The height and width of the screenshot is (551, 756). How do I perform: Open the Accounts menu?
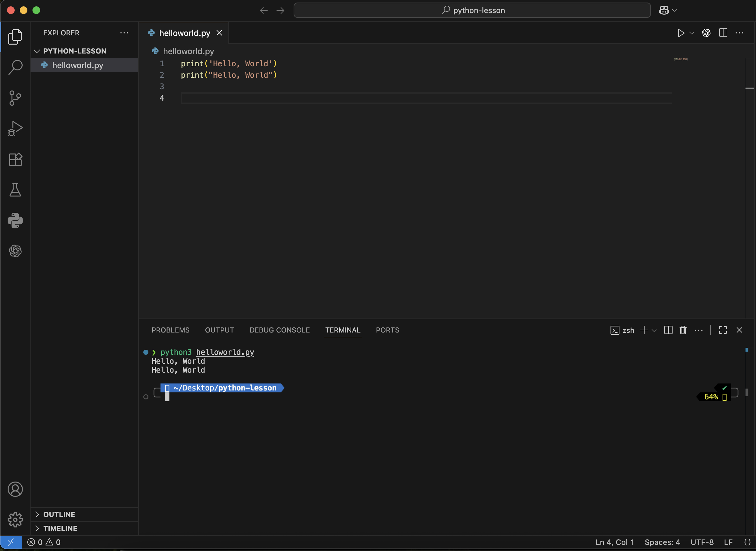pyautogui.click(x=15, y=489)
